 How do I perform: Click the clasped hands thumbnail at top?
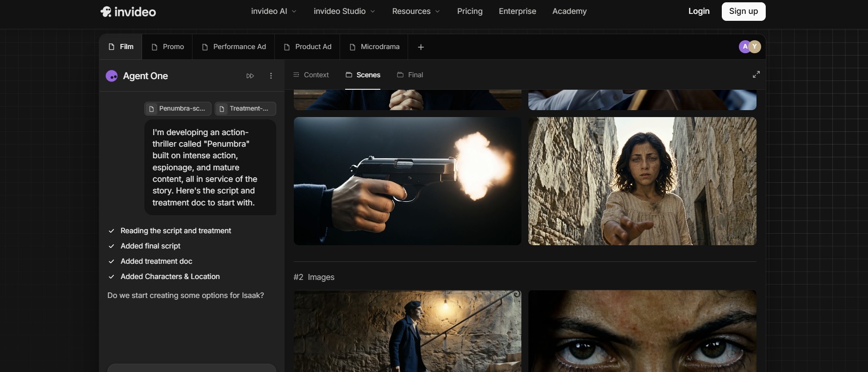[x=407, y=100]
